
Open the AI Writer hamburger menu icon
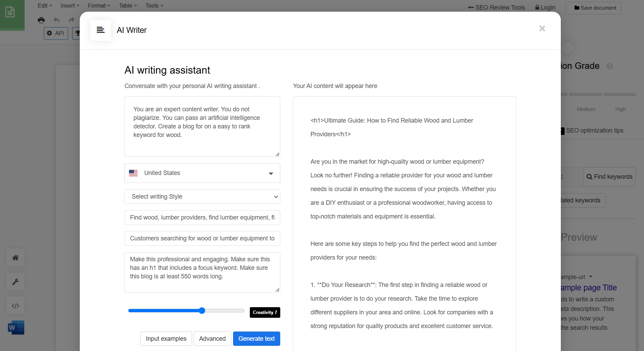[x=100, y=30]
